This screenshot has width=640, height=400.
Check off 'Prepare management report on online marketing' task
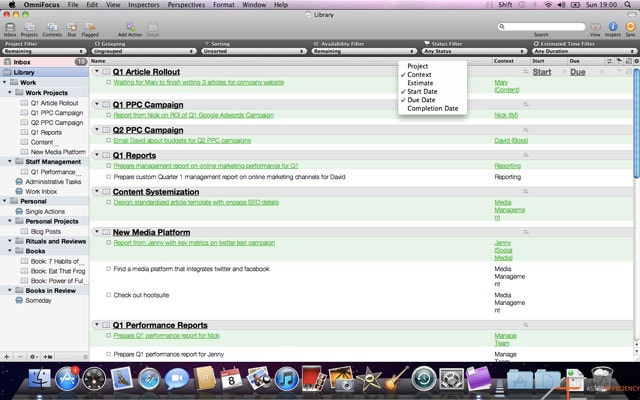coord(109,166)
